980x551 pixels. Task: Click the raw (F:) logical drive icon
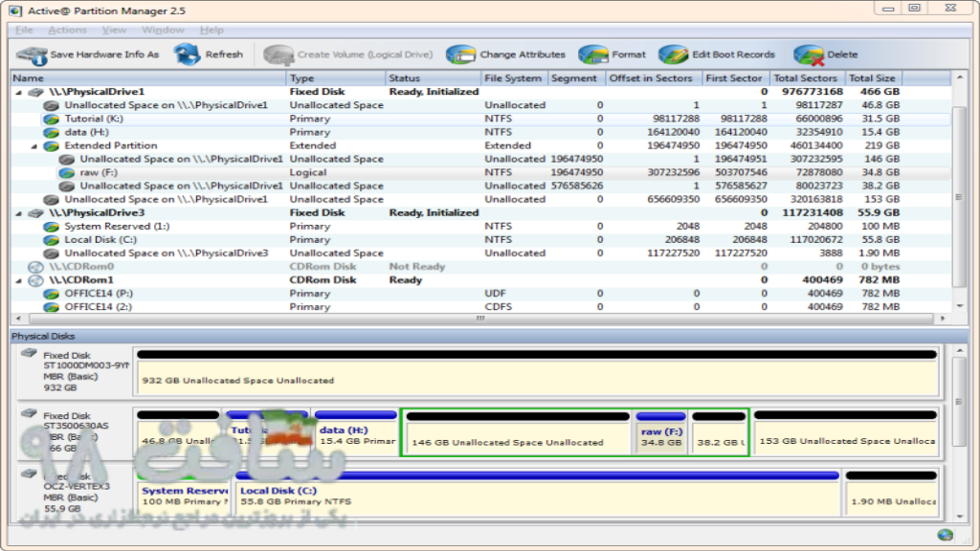click(x=66, y=173)
